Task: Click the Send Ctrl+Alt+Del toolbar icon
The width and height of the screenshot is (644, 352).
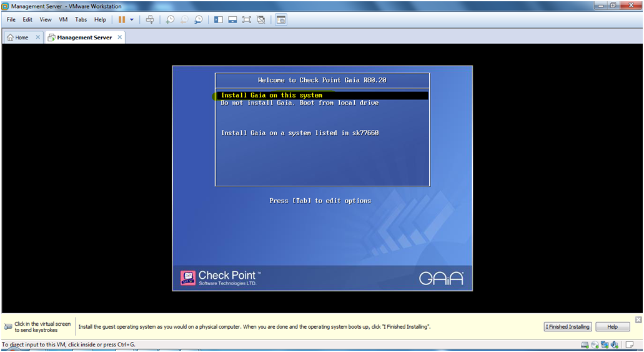Action: (150, 20)
